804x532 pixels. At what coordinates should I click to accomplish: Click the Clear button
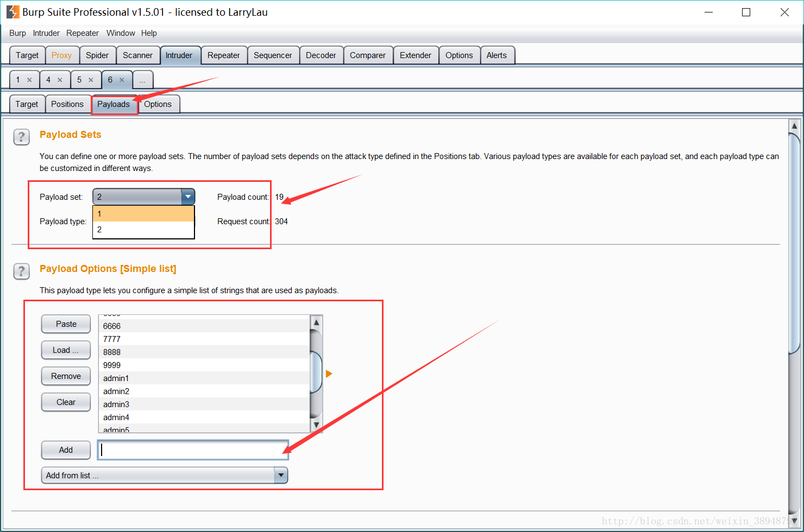click(66, 402)
